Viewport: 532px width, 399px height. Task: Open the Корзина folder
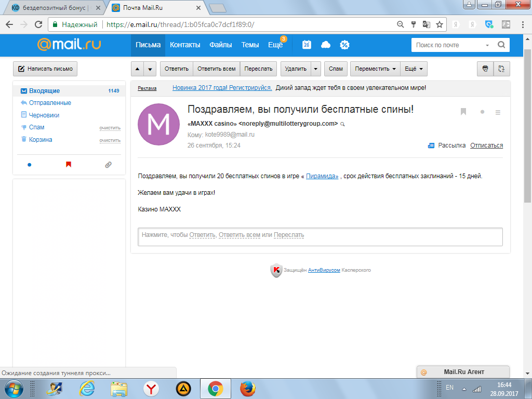tap(41, 139)
